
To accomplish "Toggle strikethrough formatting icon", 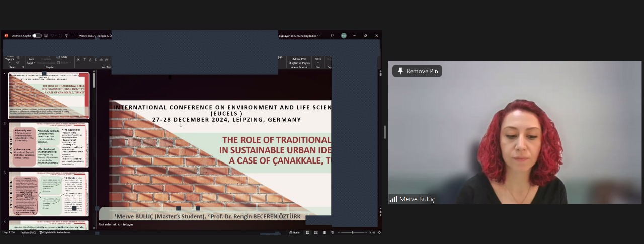I will tap(101, 60).
